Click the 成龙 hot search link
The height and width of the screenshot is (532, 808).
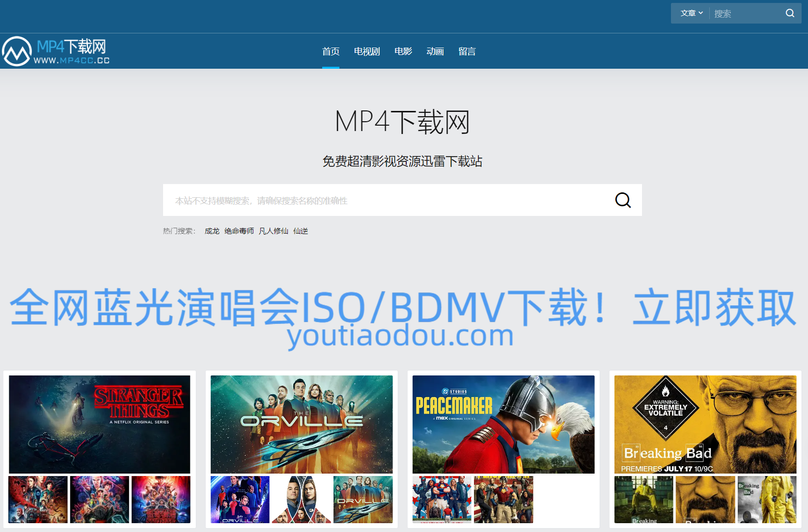212,231
